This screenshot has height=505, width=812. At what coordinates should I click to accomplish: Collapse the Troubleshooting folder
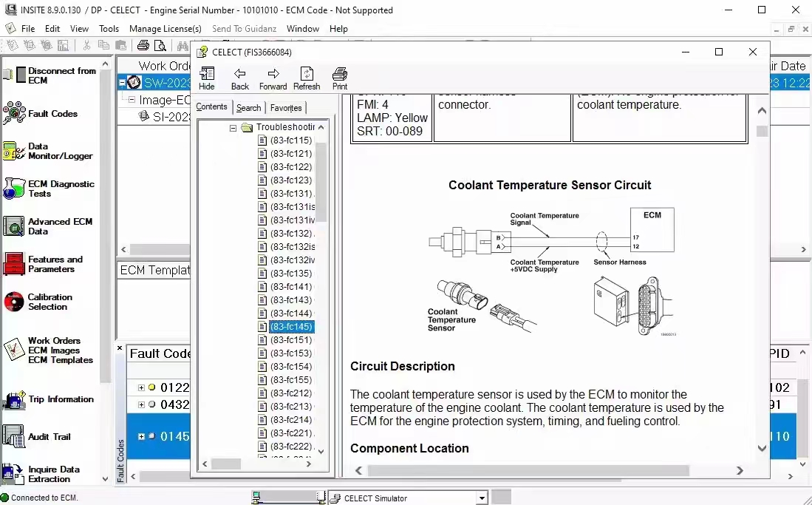(233, 128)
